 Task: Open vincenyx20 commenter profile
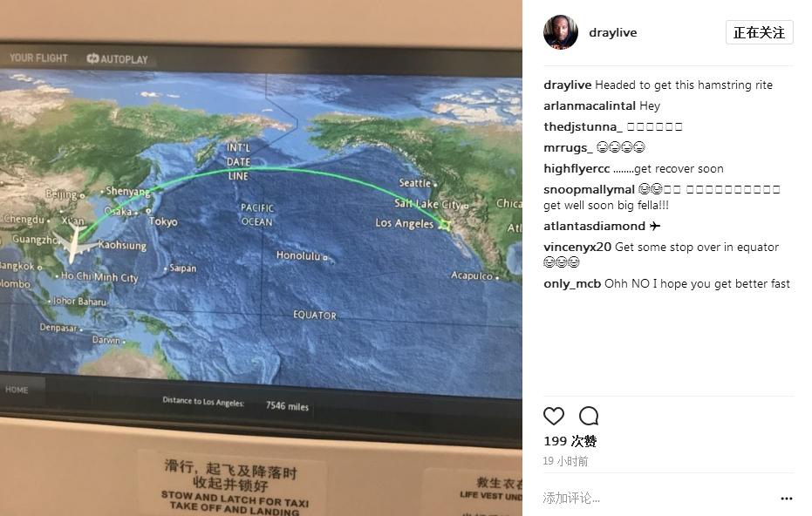577,247
